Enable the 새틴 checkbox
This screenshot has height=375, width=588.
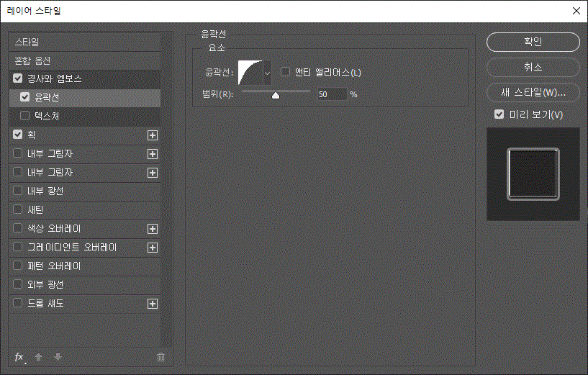(x=17, y=209)
